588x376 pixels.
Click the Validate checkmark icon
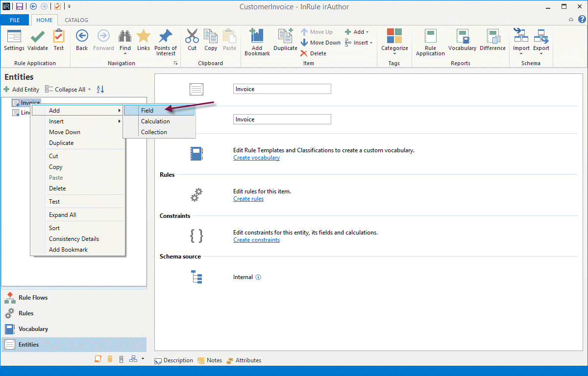38,37
